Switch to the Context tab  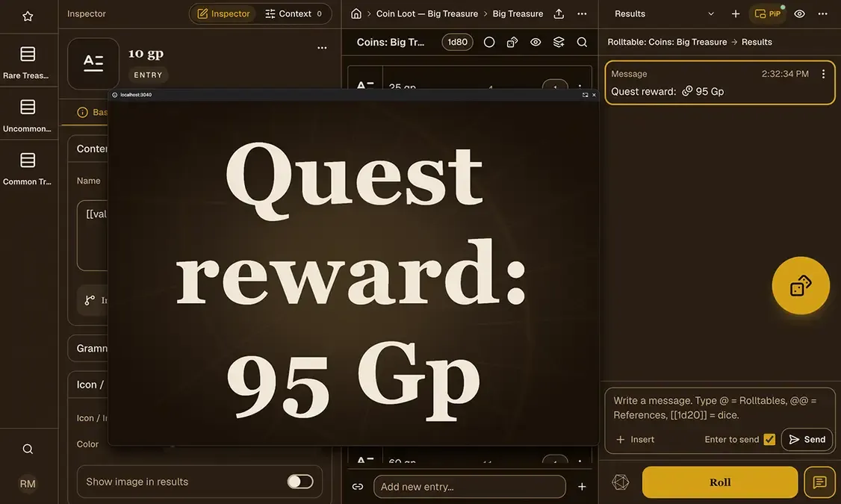[294, 14]
